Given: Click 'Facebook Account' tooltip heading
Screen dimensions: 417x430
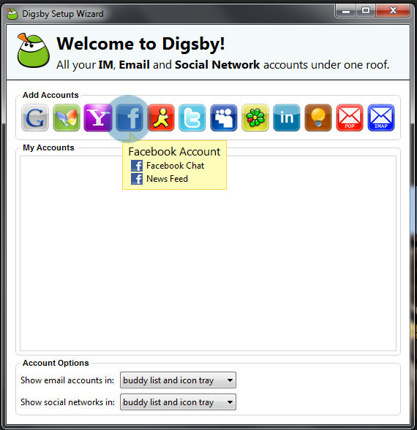Looking at the screenshot, I should pos(174,152).
